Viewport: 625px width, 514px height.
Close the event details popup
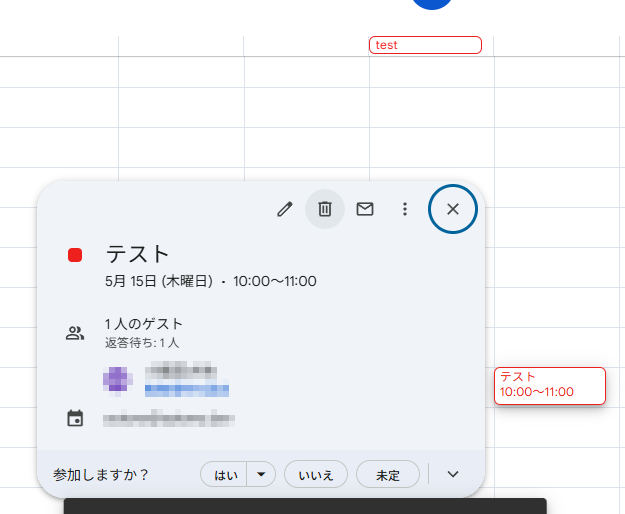click(x=453, y=209)
